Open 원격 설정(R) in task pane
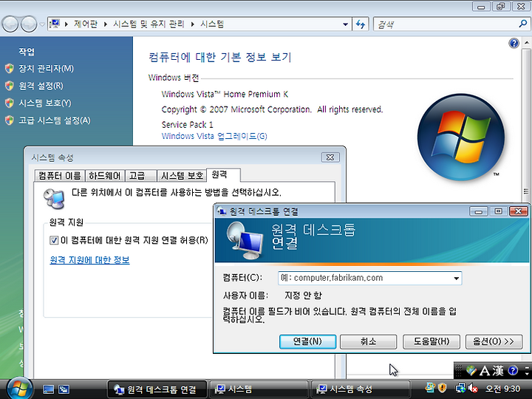Screen dimensions: 532x399 (x=41, y=86)
